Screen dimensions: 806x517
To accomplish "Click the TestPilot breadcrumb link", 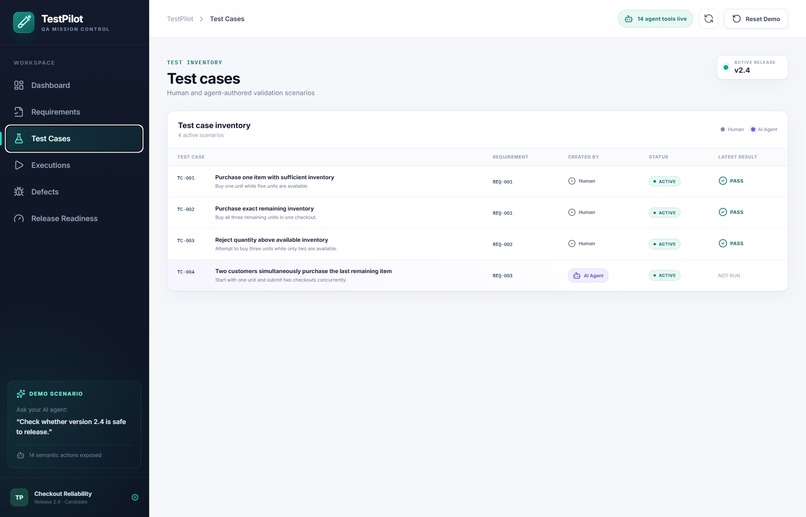I will coord(180,19).
